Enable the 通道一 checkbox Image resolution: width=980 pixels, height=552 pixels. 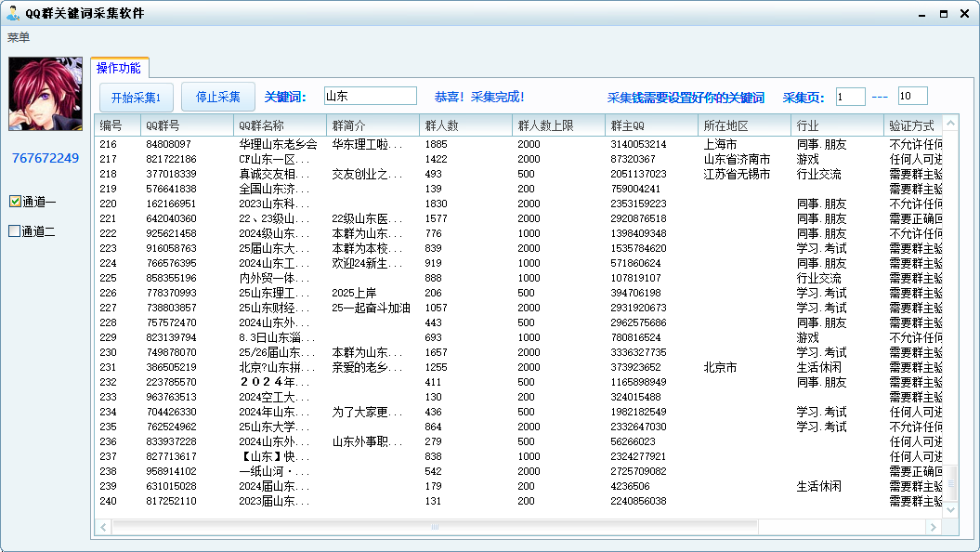(x=15, y=202)
